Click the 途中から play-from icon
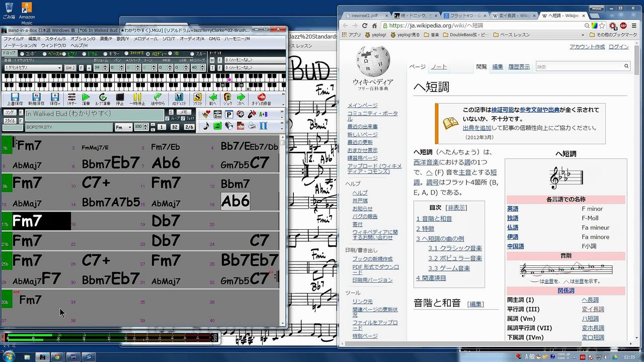Viewport: 644px width, 362px height. coord(158,99)
